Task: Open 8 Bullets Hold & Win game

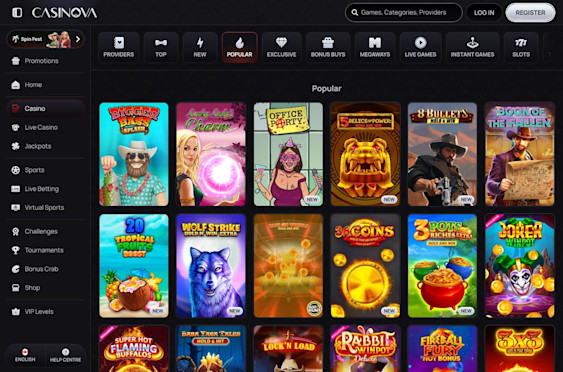Action: [442, 154]
